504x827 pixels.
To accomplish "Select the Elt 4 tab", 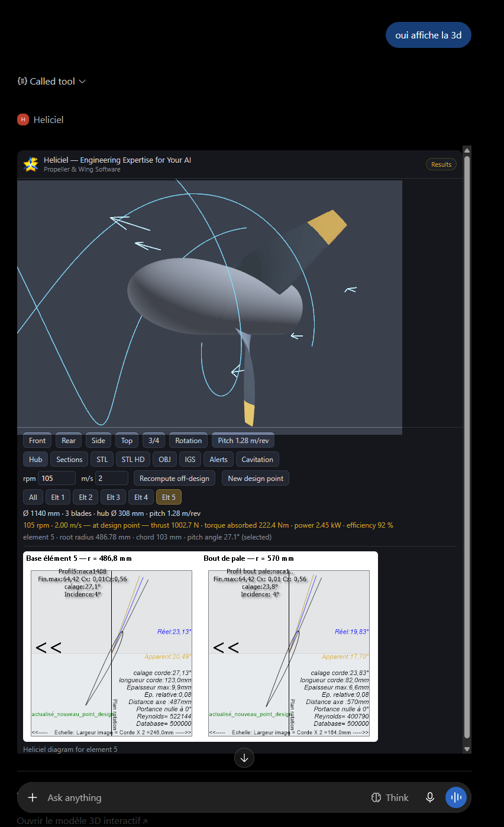I will pos(141,498).
